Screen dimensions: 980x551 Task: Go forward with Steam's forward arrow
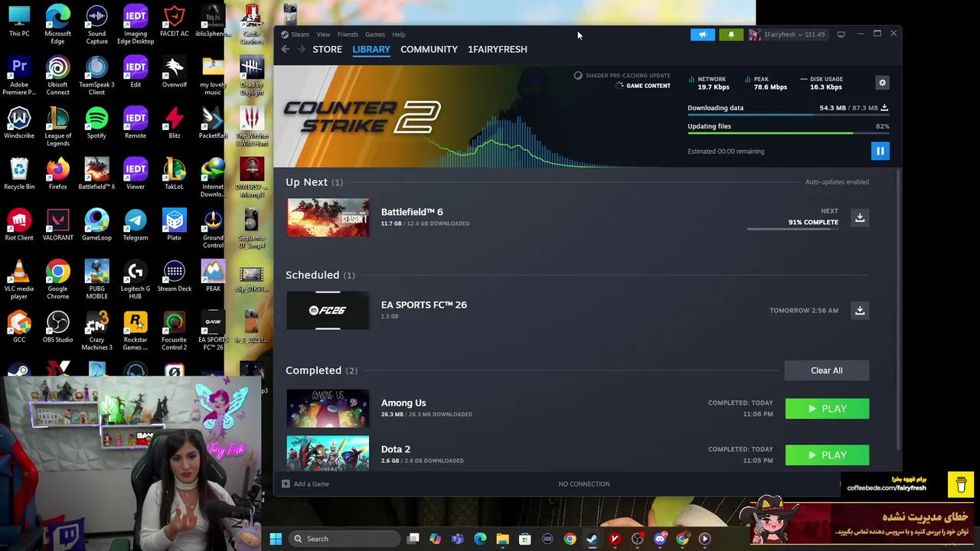[301, 49]
